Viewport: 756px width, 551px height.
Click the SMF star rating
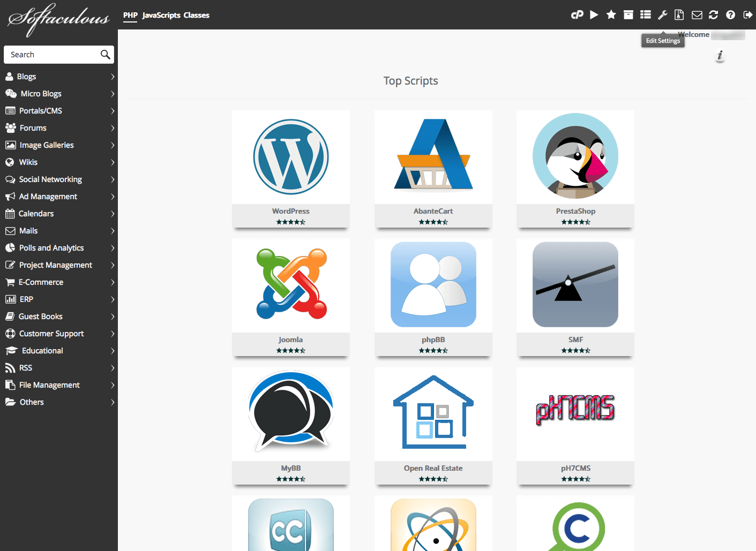click(x=575, y=350)
